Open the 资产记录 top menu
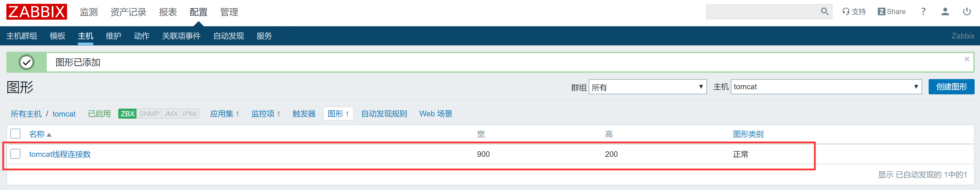 pos(128,12)
